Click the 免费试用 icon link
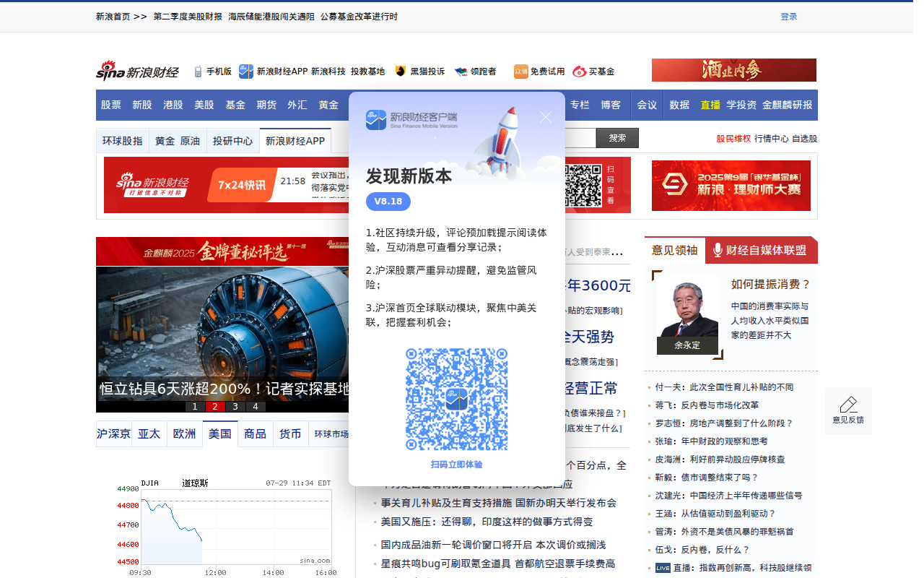Viewport: 924px width, 578px height. pyautogui.click(x=520, y=71)
